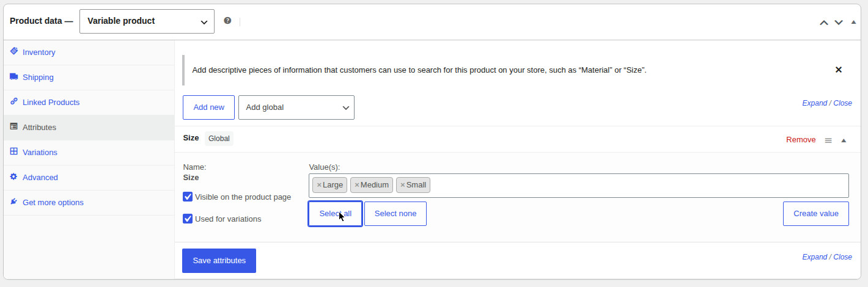Click the Get more options plug icon
Screen dimensions: 868x287
pos(14,202)
